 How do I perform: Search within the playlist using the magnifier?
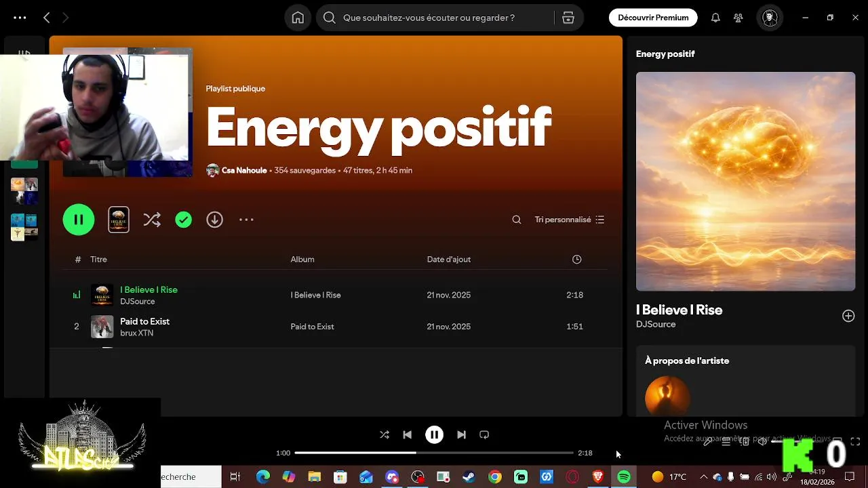pos(517,220)
